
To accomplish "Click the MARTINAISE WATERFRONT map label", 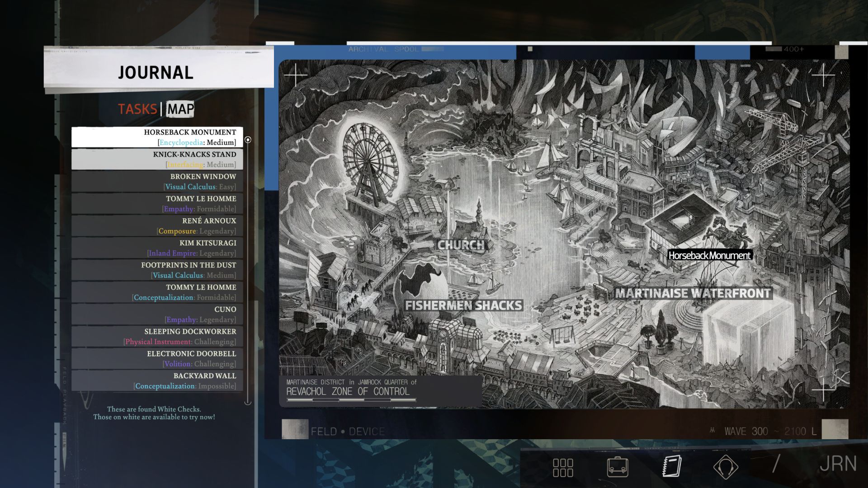I will [x=693, y=293].
